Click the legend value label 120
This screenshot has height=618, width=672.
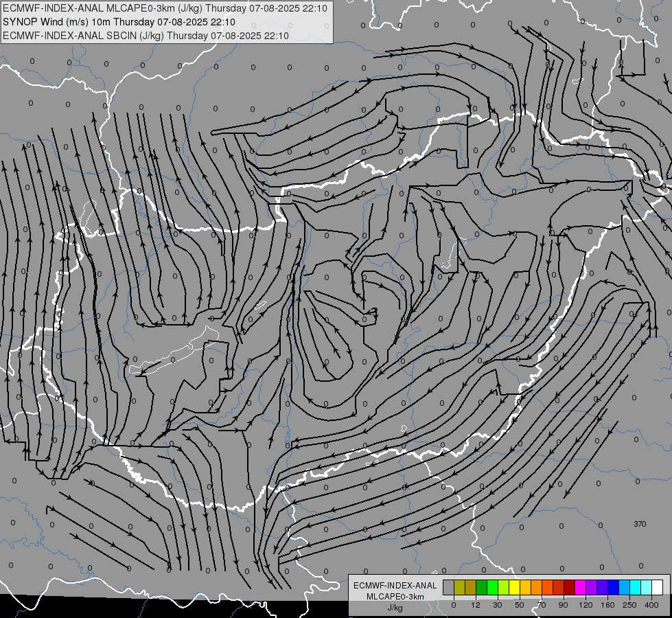tap(586, 605)
